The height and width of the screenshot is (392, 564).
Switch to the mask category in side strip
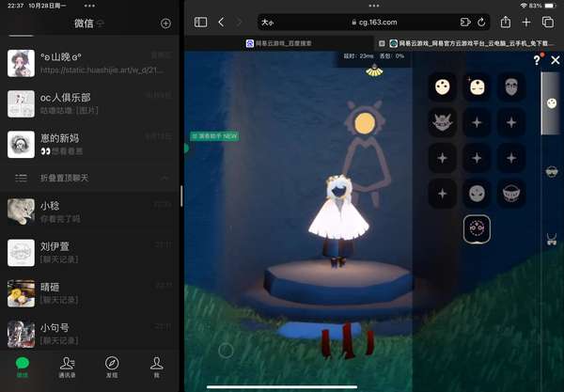[552, 103]
